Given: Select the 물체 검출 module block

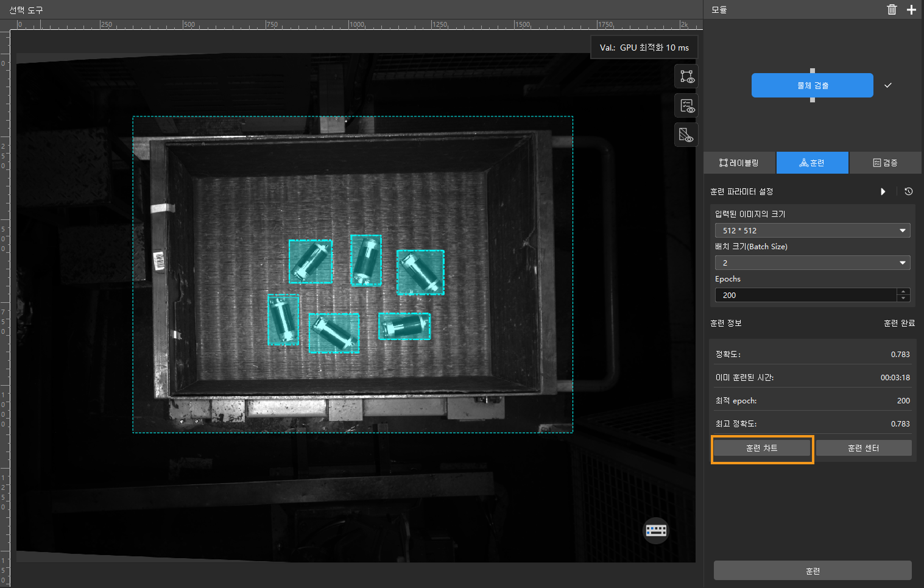Looking at the screenshot, I should coord(812,85).
